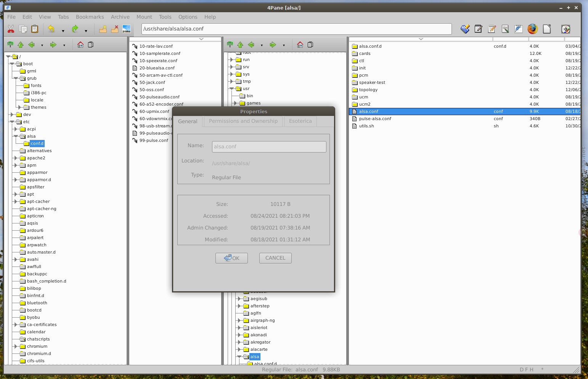
Task: Collapse the usr folder in right tree
Action: (231, 88)
